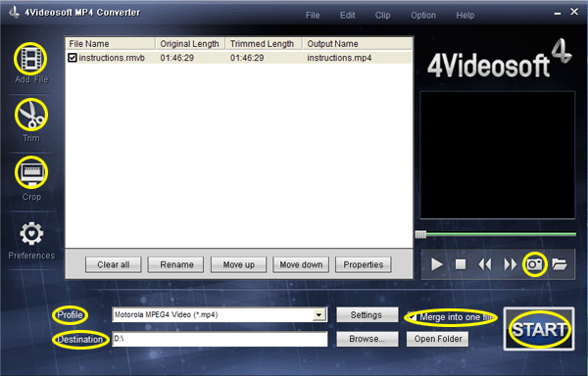
Task: Open the File menu
Action: pos(313,16)
